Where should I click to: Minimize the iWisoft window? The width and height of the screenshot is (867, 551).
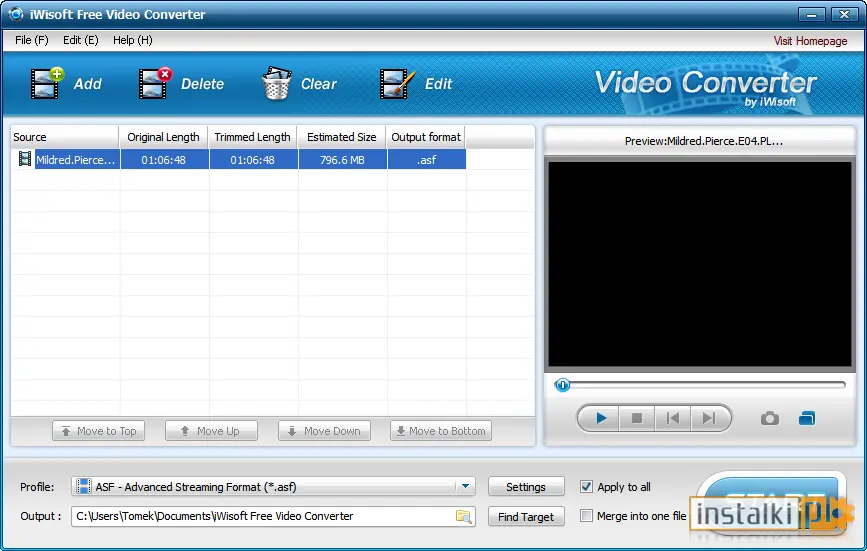pyautogui.click(x=812, y=14)
